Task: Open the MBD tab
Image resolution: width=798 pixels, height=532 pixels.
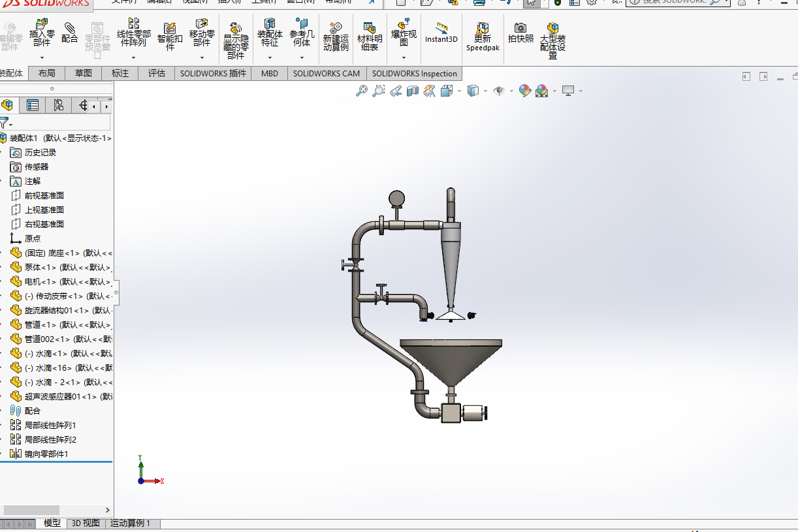Action: pos(270,74)
